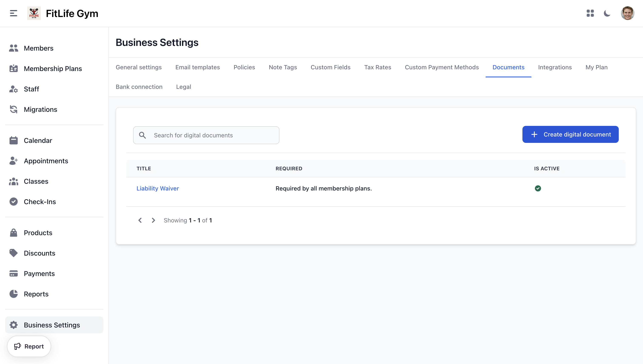643x364 pixels.
Task: Open the Migrations section
Action: coord(40,109)
